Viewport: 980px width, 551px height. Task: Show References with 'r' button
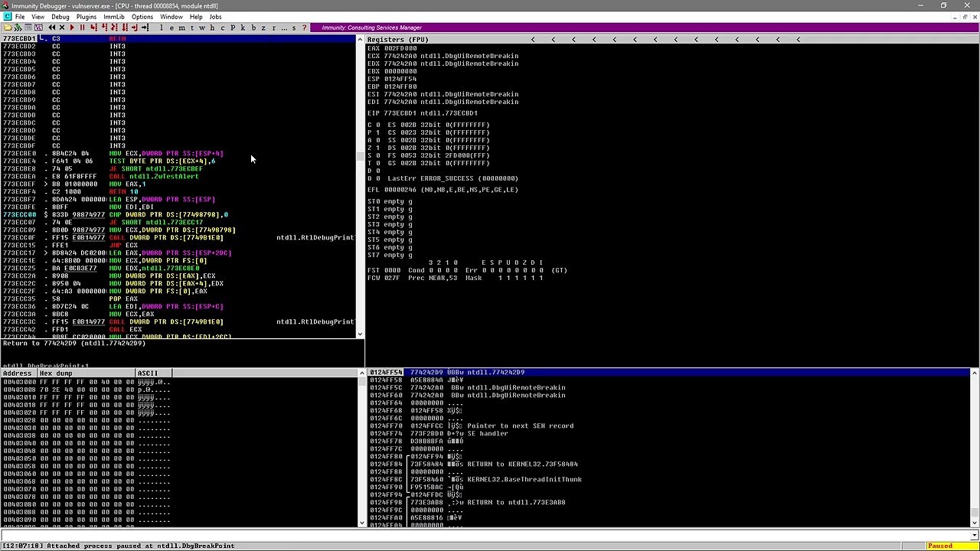point(274,28)
